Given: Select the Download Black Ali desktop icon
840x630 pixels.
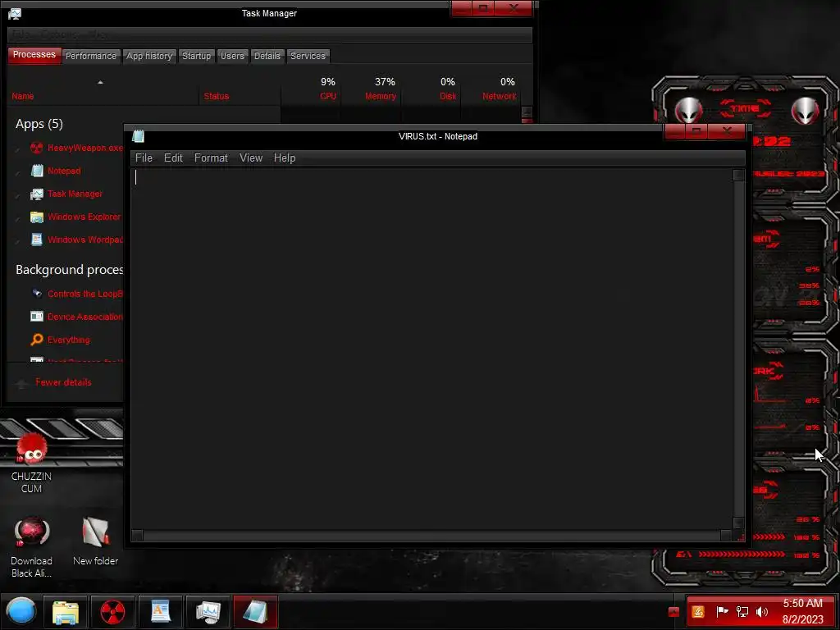Looking at the screenshot, I should [x=32, y=547].
